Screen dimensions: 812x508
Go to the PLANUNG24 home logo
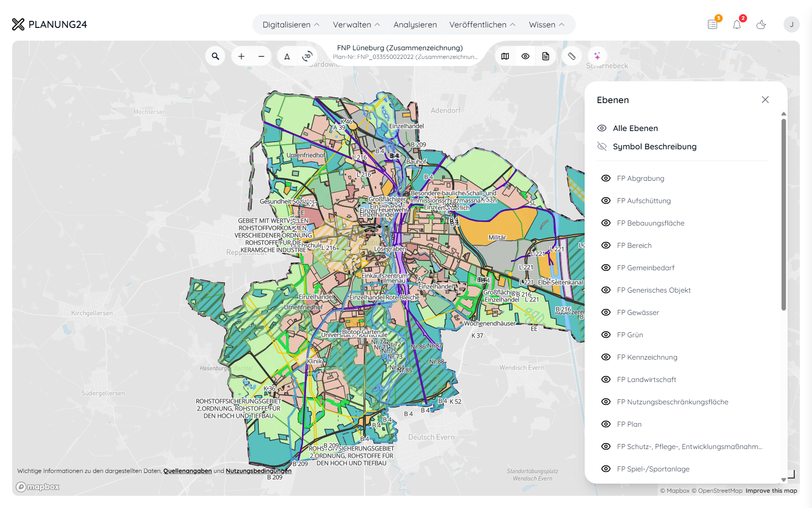(50, 24)
